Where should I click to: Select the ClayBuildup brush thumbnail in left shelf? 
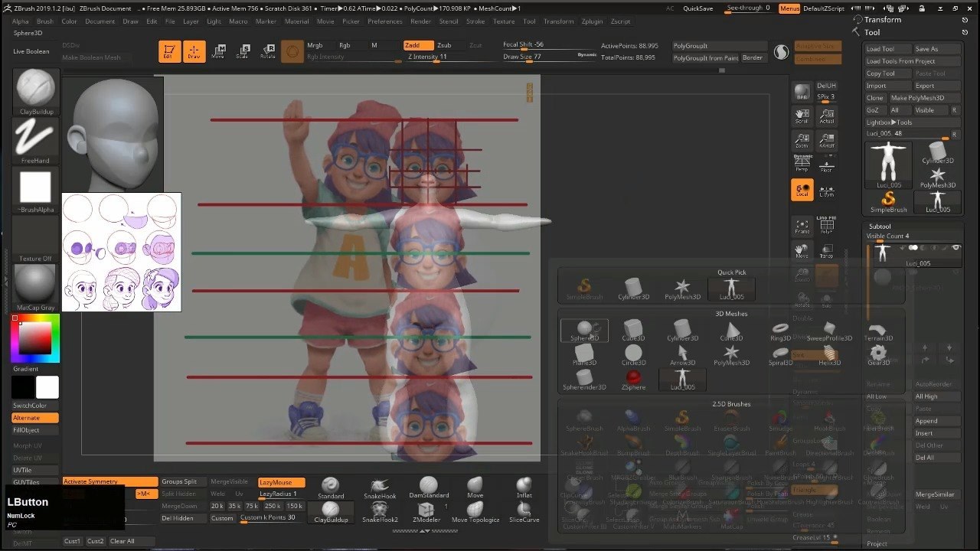point(35,92)
